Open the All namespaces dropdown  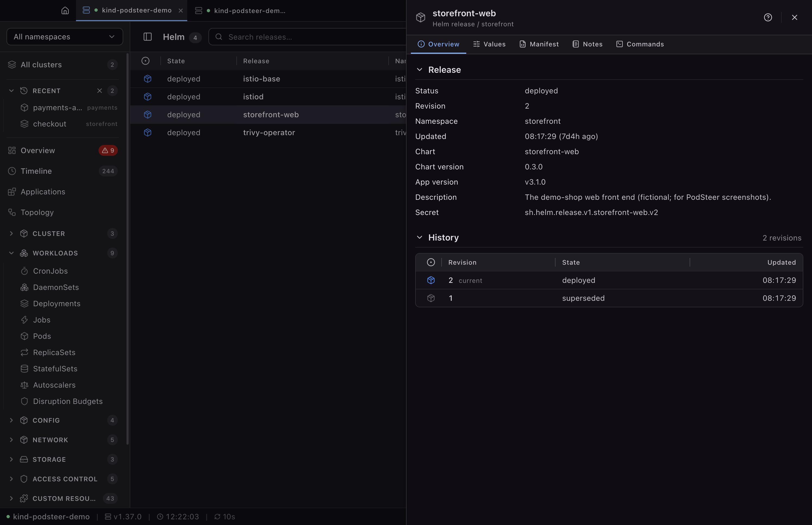65,37
